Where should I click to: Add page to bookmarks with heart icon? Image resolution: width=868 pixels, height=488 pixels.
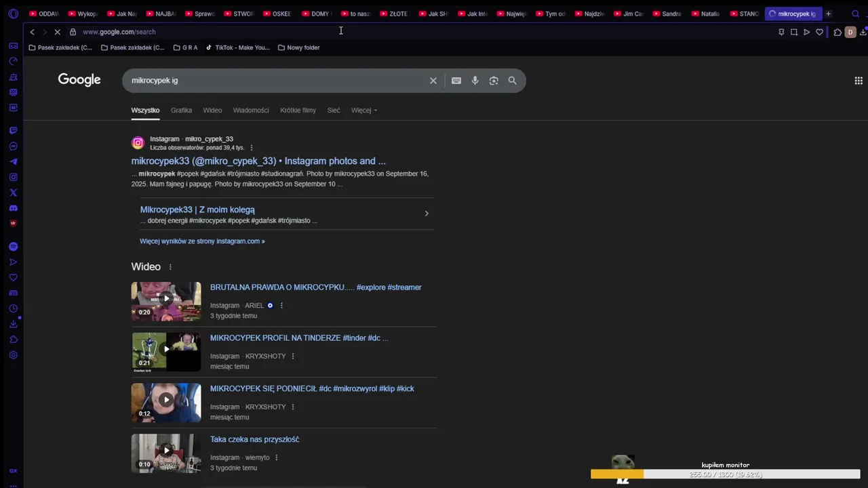tap(819, 32)
